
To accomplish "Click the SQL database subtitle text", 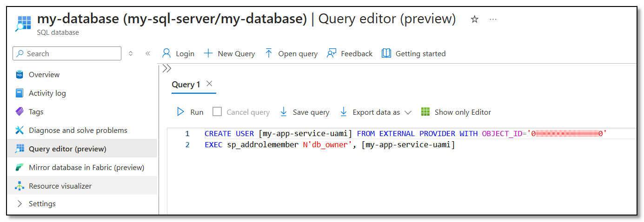I will (x=58, y=33).
